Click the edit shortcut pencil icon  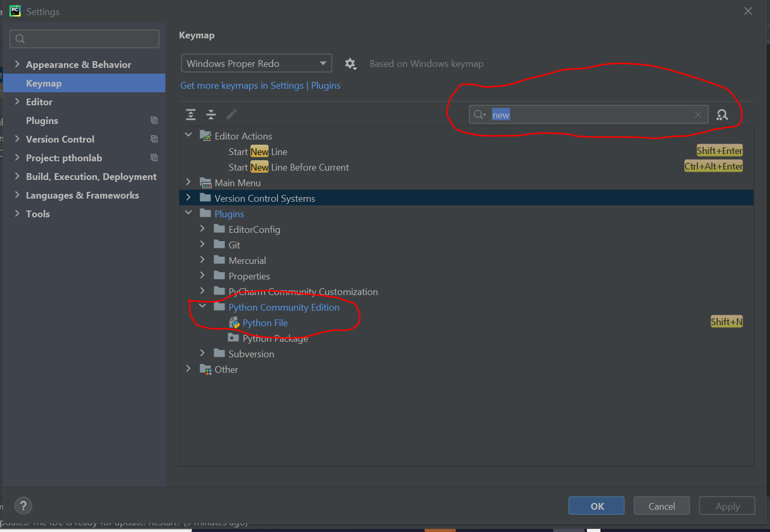coord(231,115)
